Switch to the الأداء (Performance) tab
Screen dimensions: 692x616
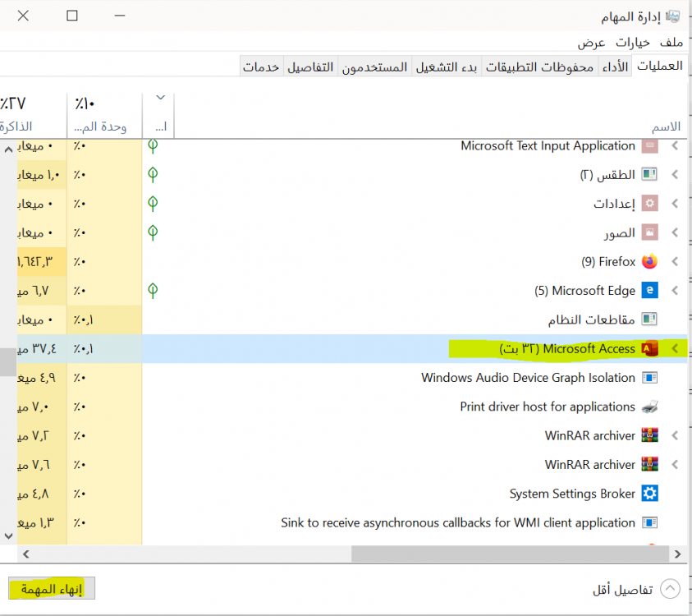click(615, 67)
